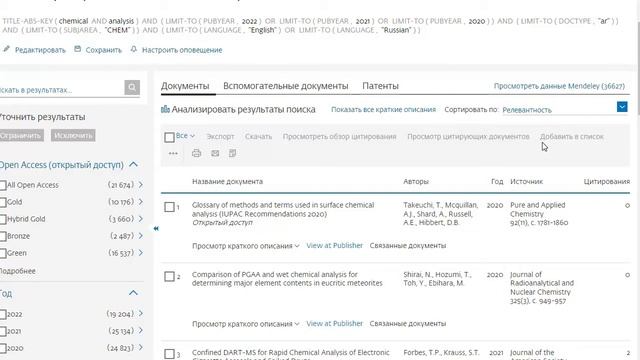Open the sort-by Релевантность dropdown arrow
640x360 pixels.
pyautogui.click(x=622, y=107)
